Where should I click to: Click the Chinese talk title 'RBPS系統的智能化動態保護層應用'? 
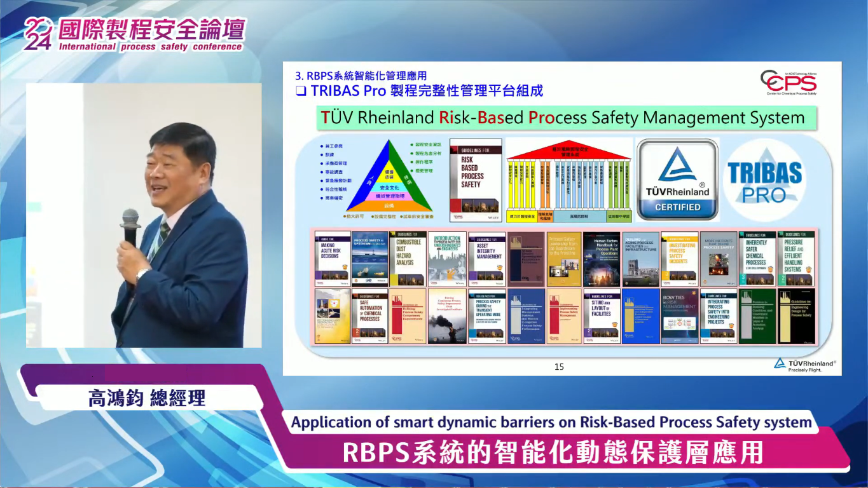553,452
